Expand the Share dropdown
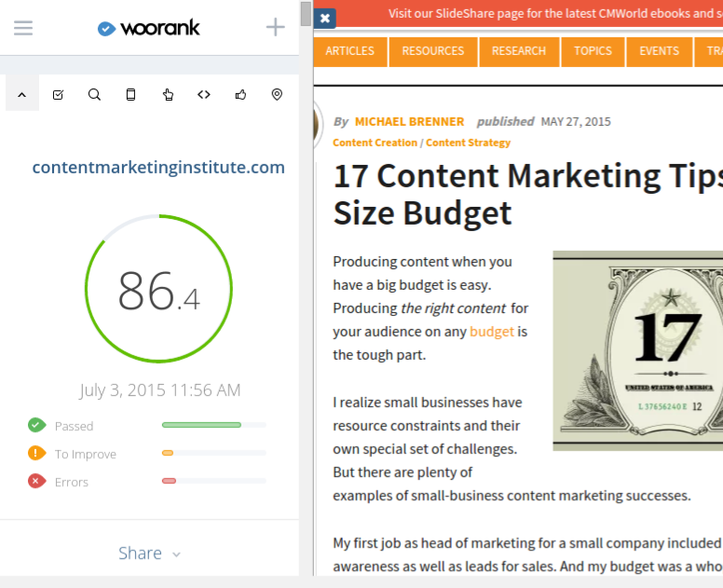Screen dimensions: 723x588 tap(149, 553)
